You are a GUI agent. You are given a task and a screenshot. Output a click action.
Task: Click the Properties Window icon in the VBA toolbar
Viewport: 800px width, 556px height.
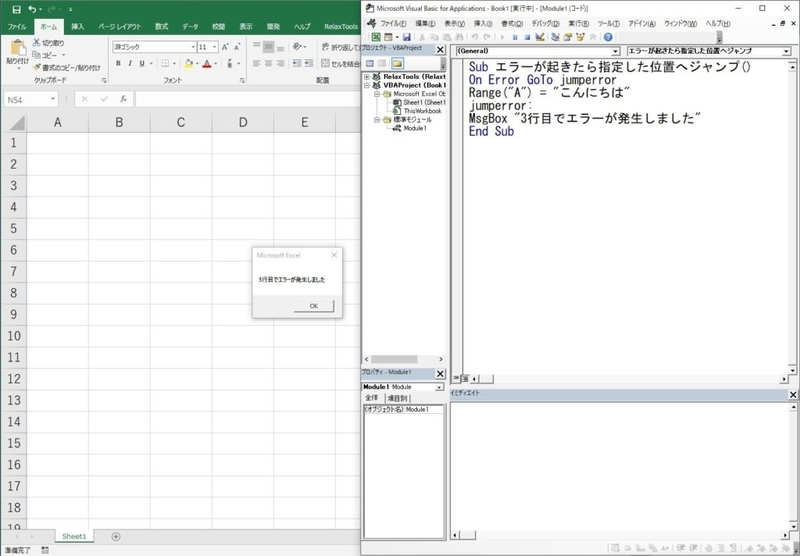click(567, 37)
